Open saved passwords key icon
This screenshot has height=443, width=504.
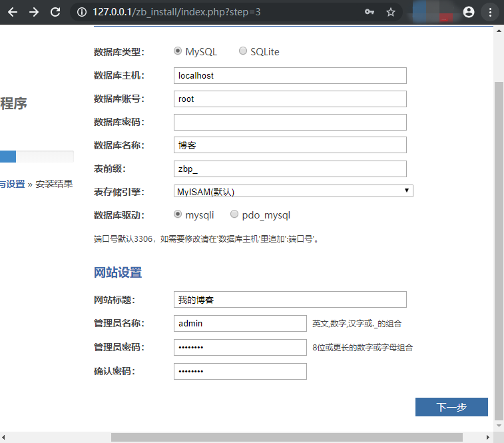370,12
